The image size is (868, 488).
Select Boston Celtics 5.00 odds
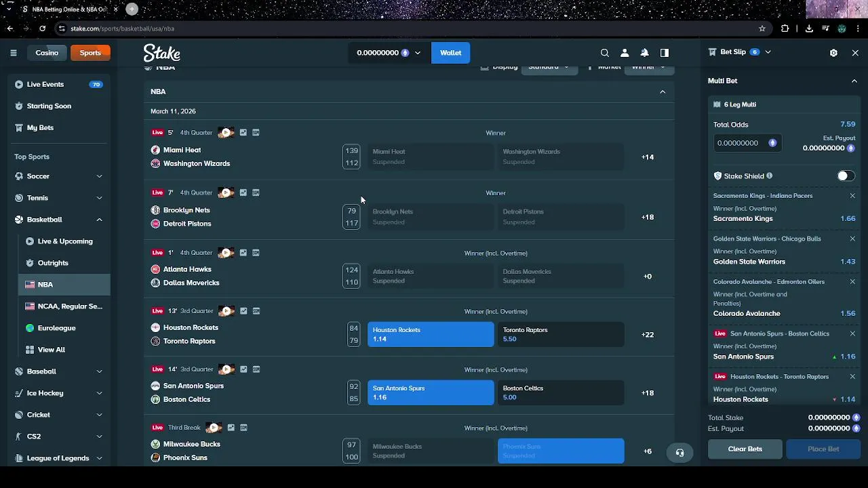(x=561, y=393)
